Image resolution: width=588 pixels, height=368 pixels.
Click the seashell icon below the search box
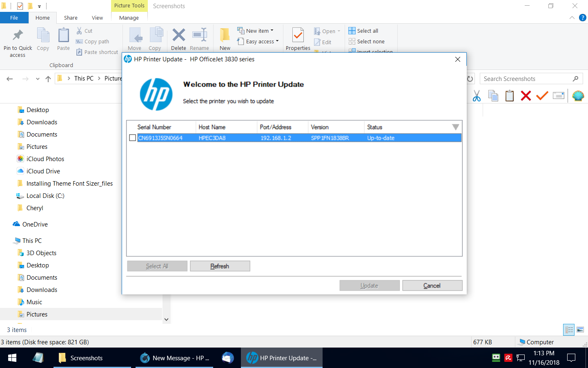(578, 96)
